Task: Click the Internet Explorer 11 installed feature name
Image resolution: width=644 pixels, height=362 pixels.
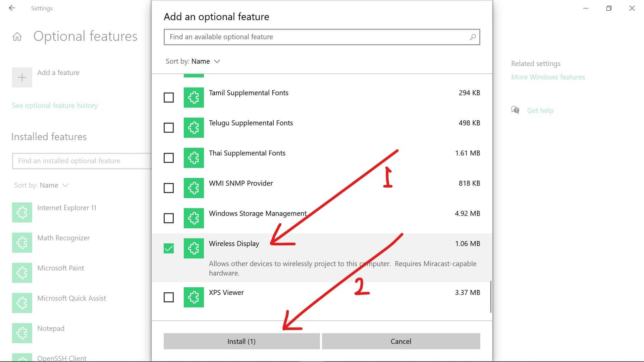Action: (67, 208)
